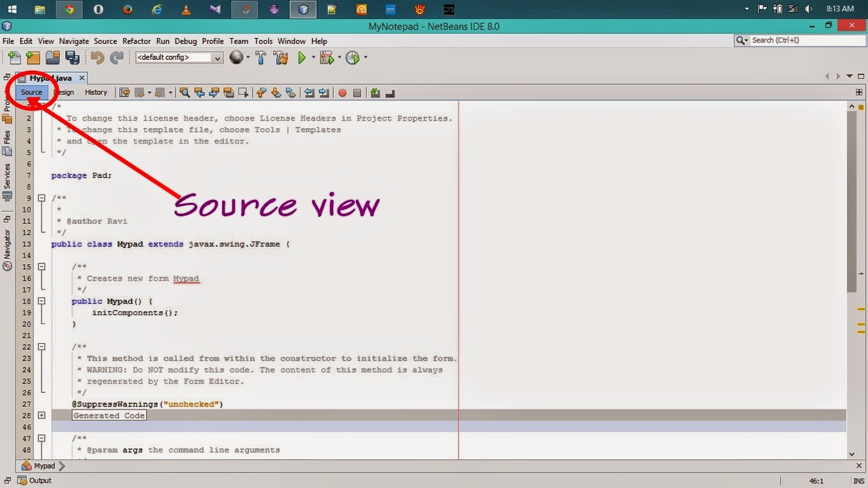Click the Previous Bookmark icon

[x=261, y=92]
